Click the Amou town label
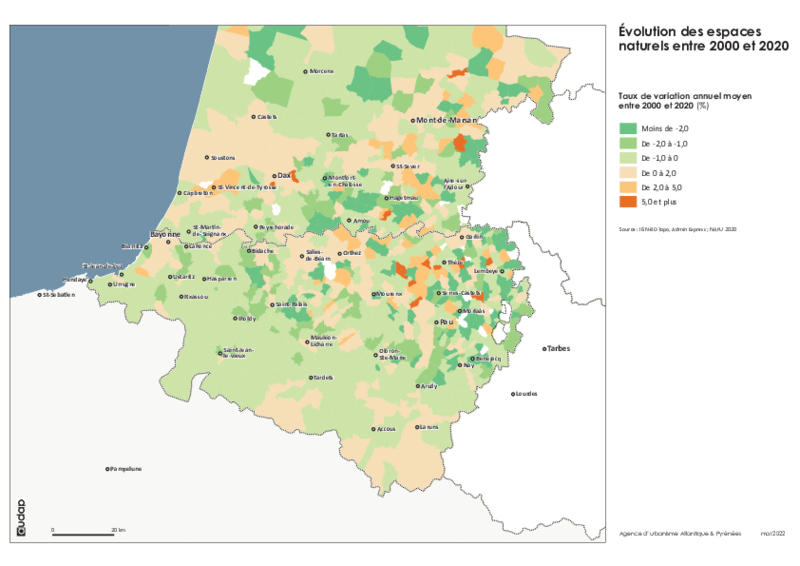The height and width of the screenshot is (566, 800). pyautogui.click(x=361, y=220)
